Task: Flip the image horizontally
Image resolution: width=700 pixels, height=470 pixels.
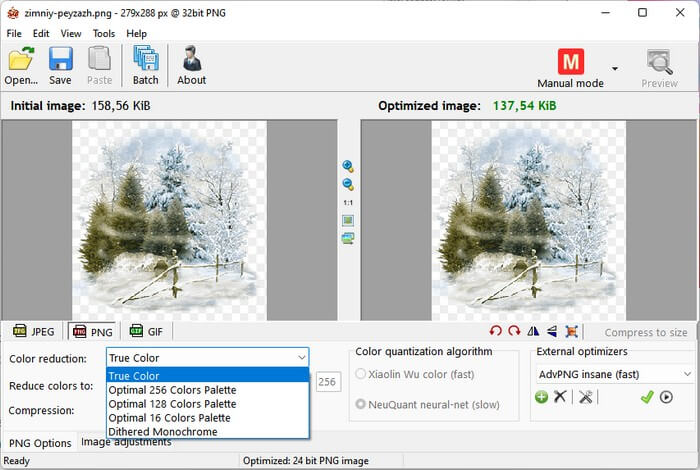Action: click(x=533, y=332)
